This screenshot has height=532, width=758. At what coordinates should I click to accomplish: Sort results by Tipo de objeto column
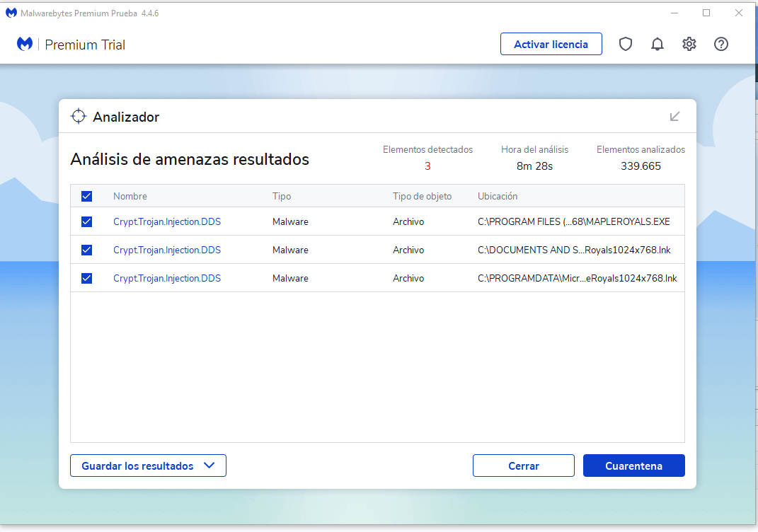click(x=422, y=196)
